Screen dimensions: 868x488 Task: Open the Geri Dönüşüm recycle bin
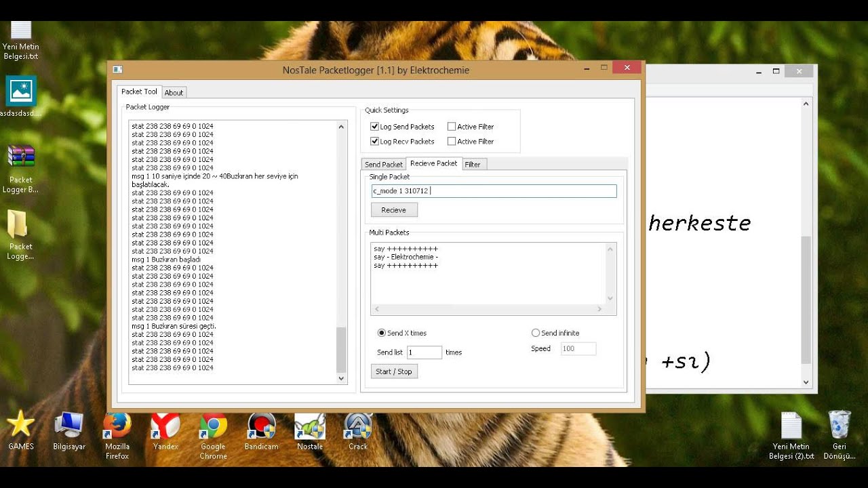(x=840, y=435)
